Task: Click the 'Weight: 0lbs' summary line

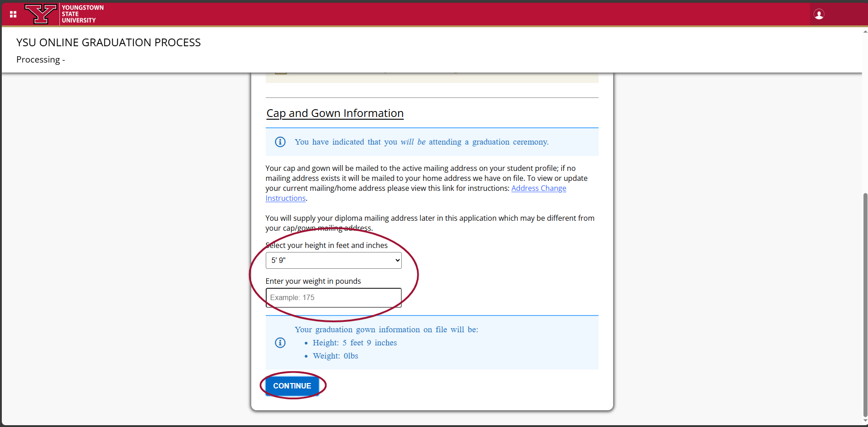Action: click(x=335, y=356)
